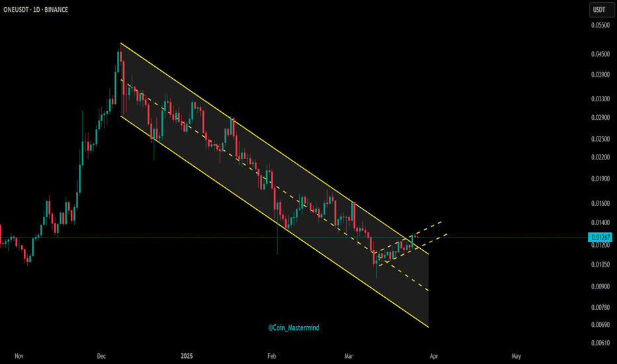Click the 0.03300 price axis label

[x=600, y=99]
